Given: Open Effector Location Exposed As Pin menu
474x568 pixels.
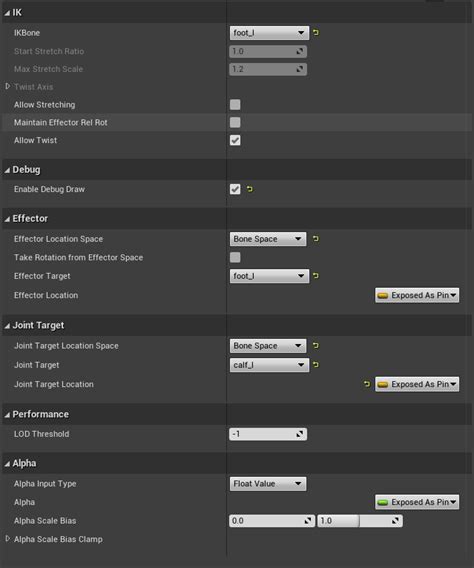Looking at the screenshot, I should tap(417, 295).
